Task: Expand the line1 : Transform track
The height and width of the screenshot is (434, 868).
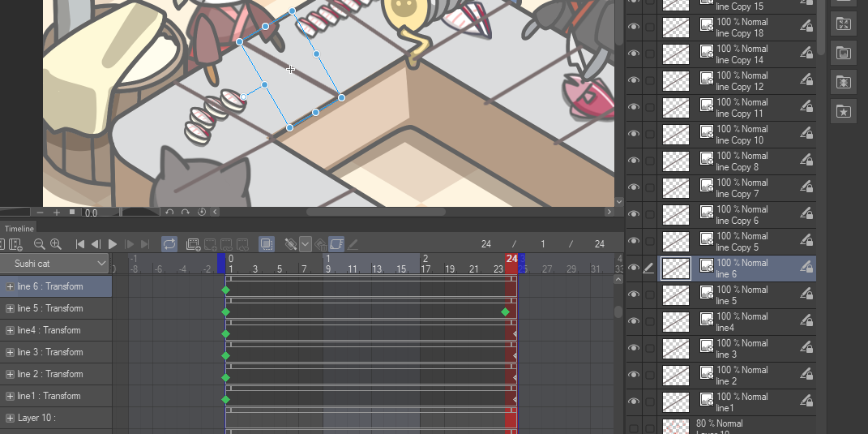Action: pyautogui.click(x=10, y=396)
